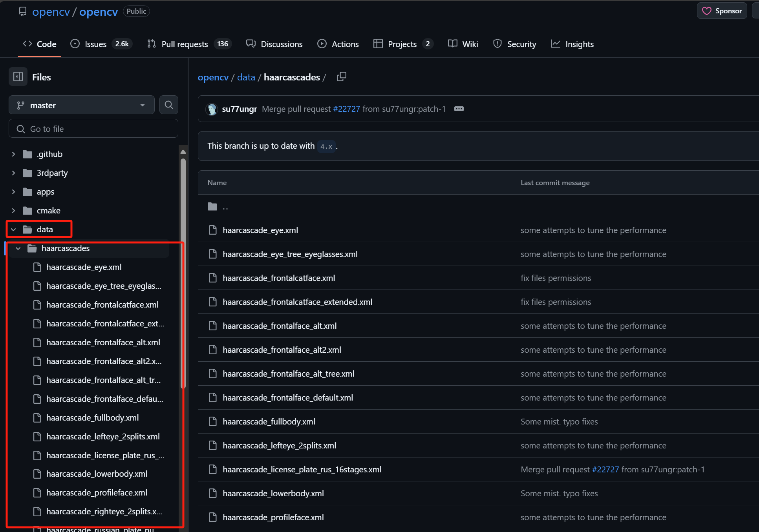This screenshot has height=532, width=759.
Task: Collapse the haarcascades folder chevron
Action: [x=18, y=248]
